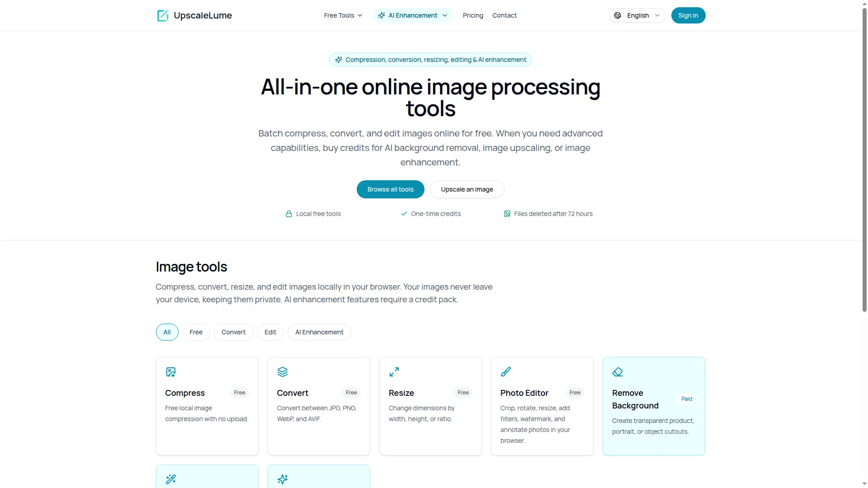Expand the AI Enhancement dropdown chevron
The image size is (868, 488).
445,15
